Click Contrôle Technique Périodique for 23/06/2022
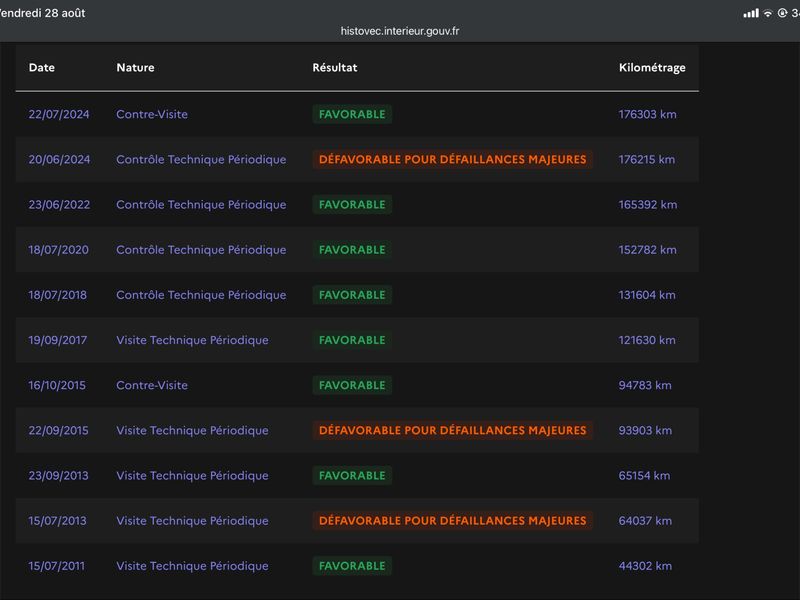Image resolution: width=800 pixels, height=600 pixels. click(x=201, y=205)
